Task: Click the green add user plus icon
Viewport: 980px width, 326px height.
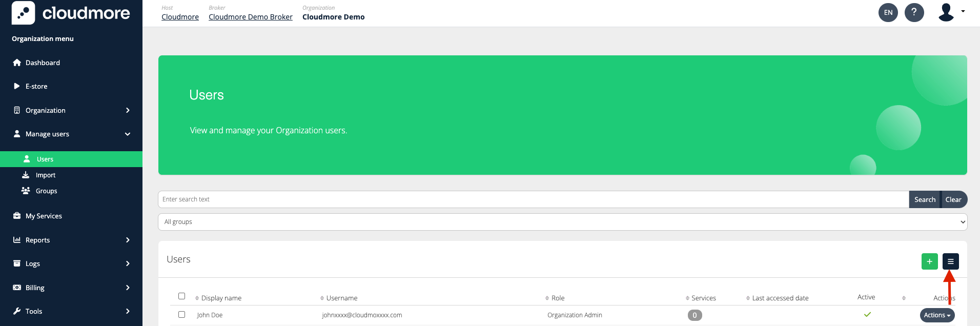Action: point(929,261)
